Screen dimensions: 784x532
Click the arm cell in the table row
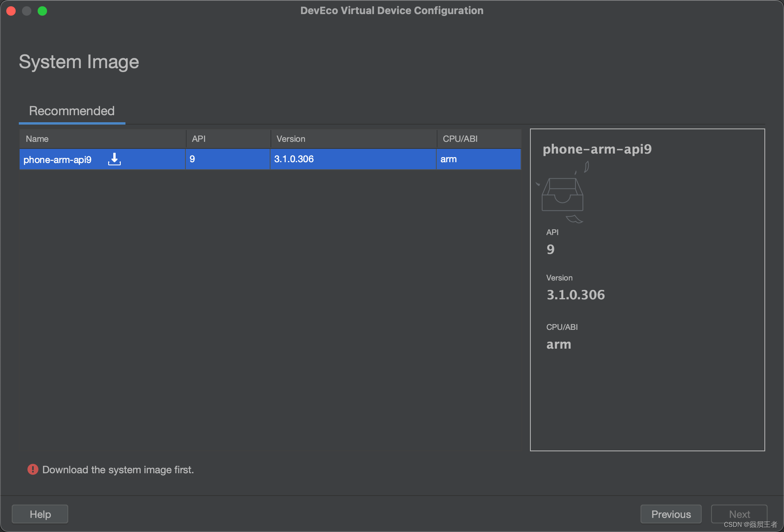(448, 159)
